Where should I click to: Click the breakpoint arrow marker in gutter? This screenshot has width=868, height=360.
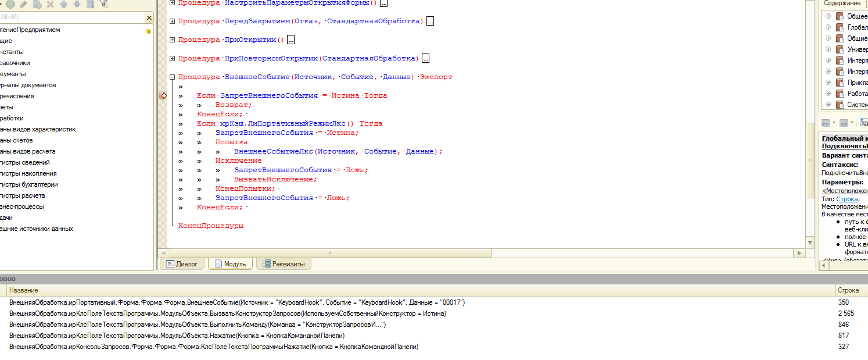[x=163, y=95]
